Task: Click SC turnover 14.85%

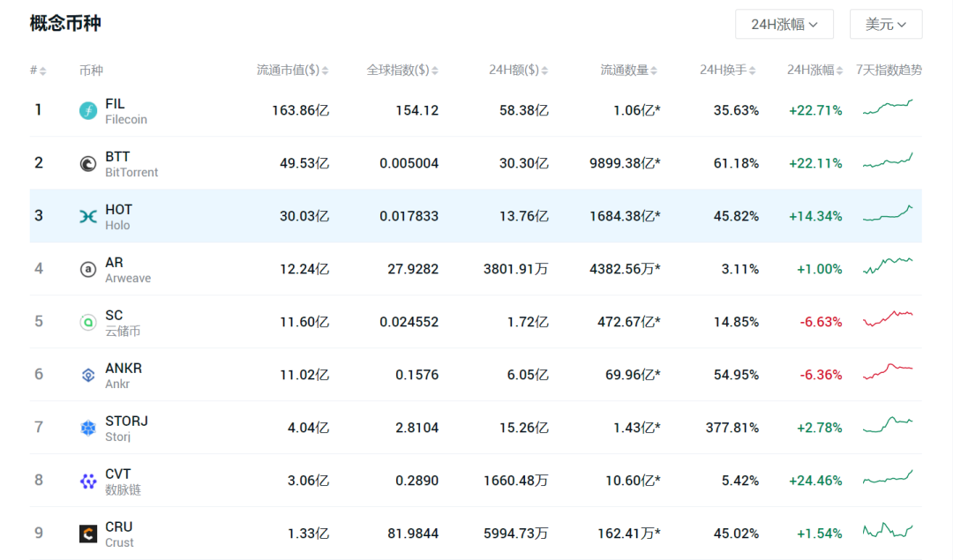Action: click(x=737, y=322)
